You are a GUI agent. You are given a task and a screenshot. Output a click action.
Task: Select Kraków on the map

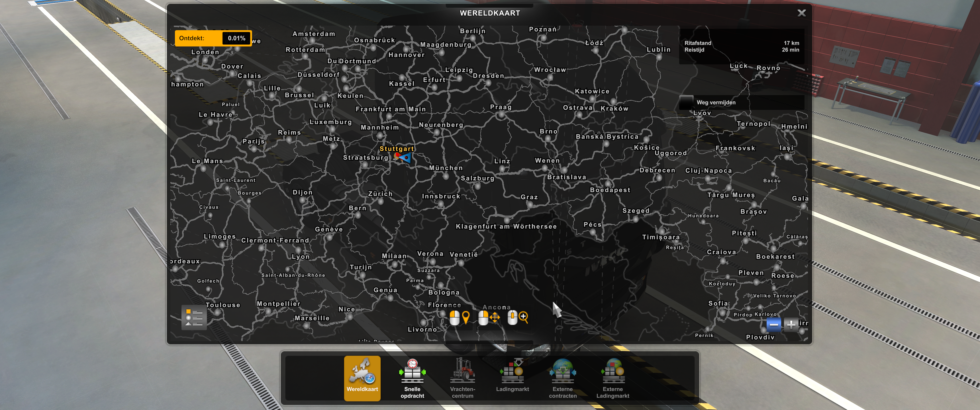[x=614, y=108]
